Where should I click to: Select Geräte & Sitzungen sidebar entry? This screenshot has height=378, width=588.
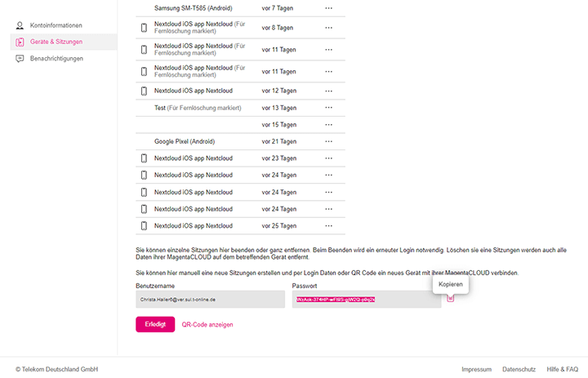click(64, 42)
